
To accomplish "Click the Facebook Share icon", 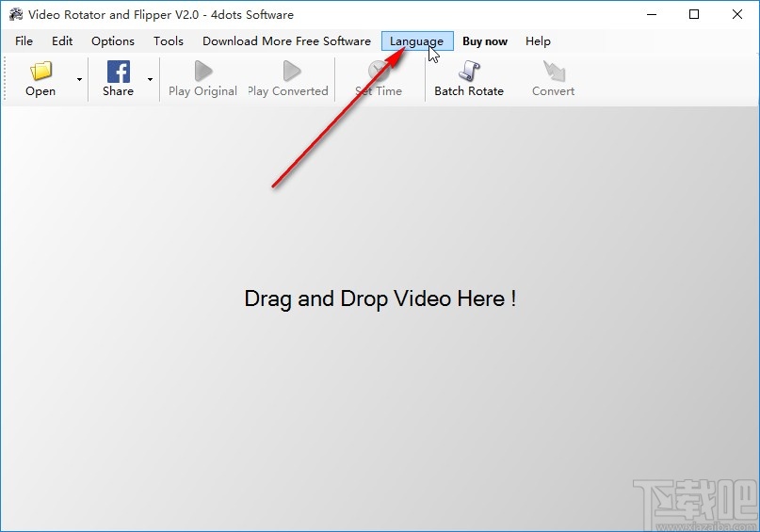I will [x=119, y=72].
